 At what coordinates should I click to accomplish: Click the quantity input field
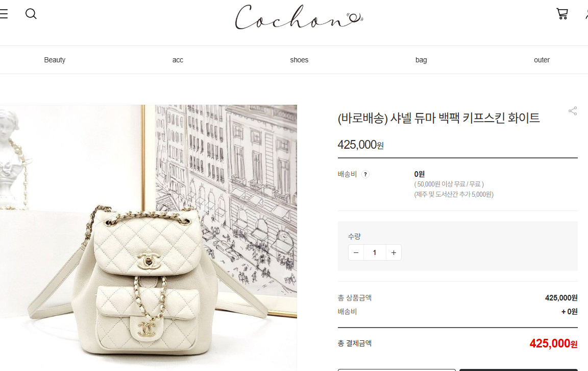[x=375, y=253]
